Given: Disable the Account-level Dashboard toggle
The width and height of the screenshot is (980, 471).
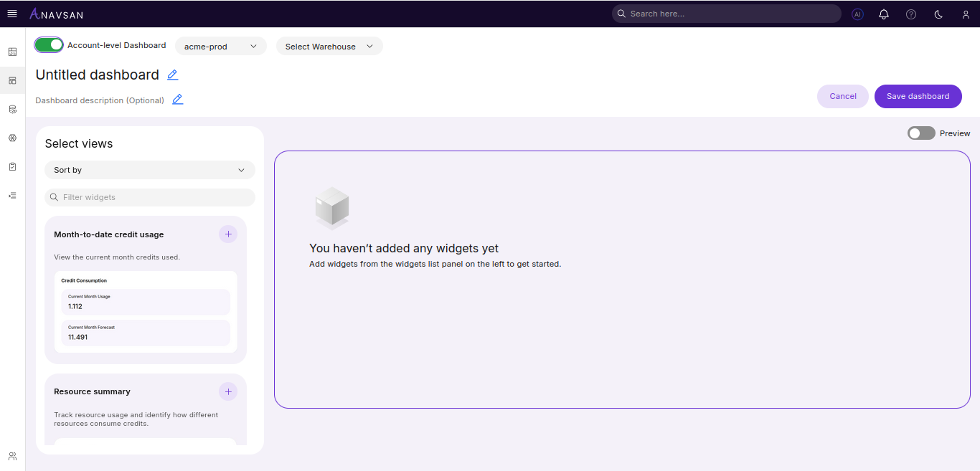Looking at the screenshot, I should click(49, 44).
